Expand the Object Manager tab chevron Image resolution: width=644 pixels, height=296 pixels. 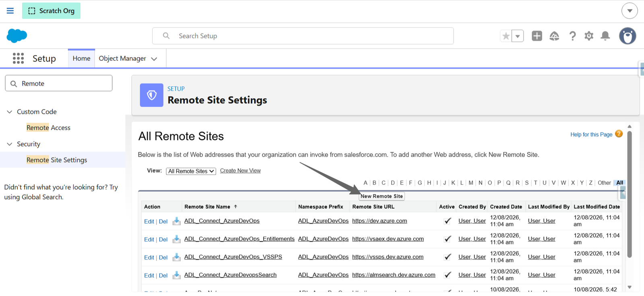tap(154, 59)
